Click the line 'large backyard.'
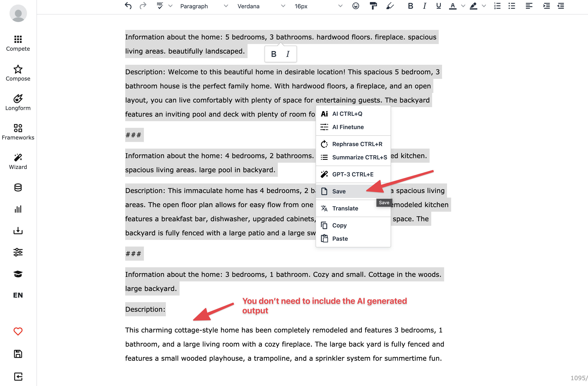 (x=151, y=289)
